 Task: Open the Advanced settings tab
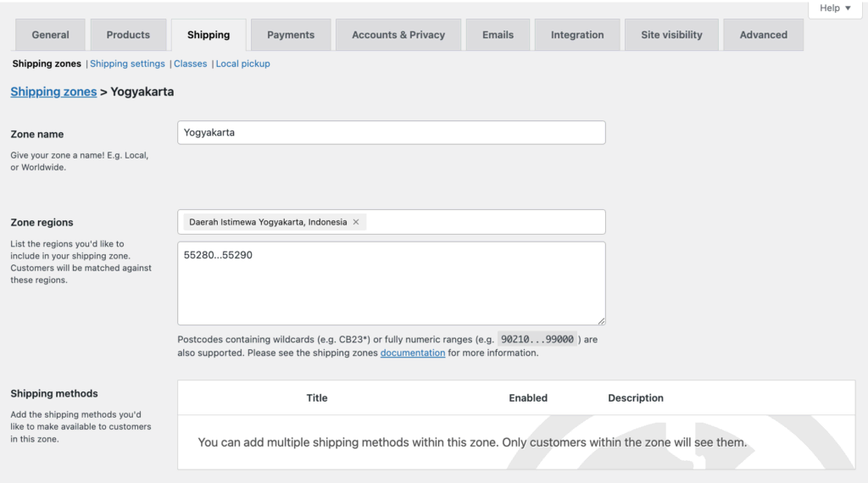point(763,35)
